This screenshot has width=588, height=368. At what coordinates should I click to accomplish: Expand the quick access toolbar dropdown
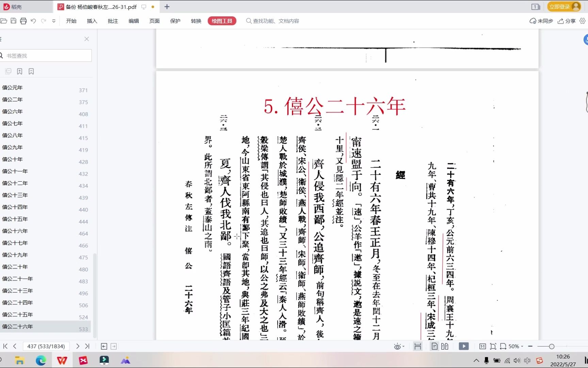pyautogui.click(x=54, y=21)
